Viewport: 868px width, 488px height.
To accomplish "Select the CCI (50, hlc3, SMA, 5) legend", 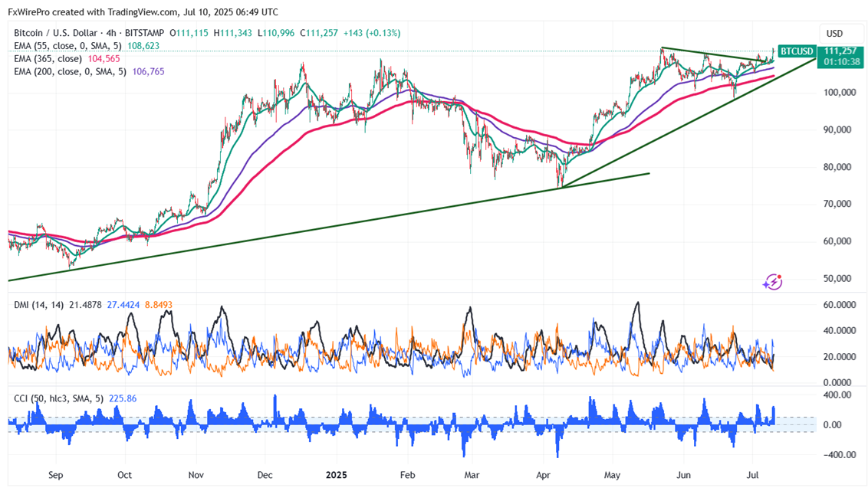I will click(59, 398).
